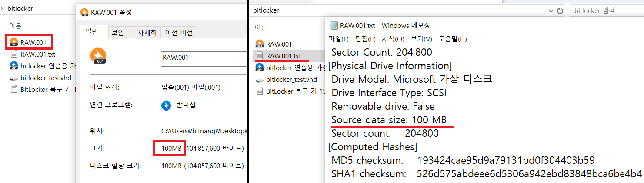
Task: Sort by the 이름 column header above Notepad's file list
Action: point(261,27)
